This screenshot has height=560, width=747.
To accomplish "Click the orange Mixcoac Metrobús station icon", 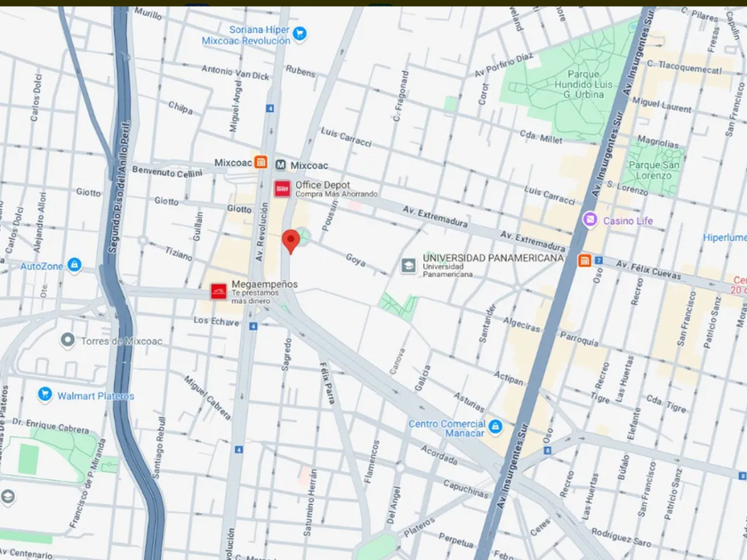I will (x=261, y=163).
